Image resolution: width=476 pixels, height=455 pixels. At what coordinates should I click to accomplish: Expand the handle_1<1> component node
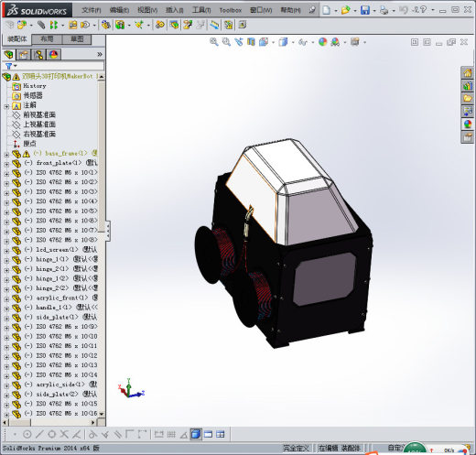pos(6,309)
